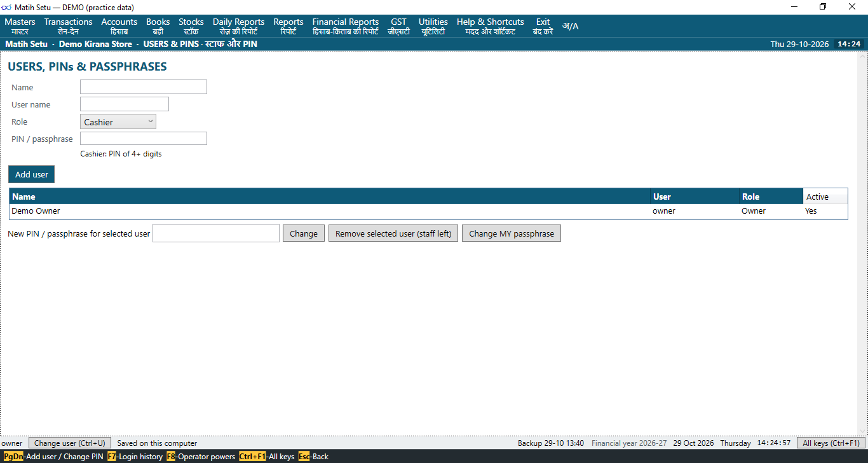
Task: Open the Masters menu
Action: click(20, 26)
